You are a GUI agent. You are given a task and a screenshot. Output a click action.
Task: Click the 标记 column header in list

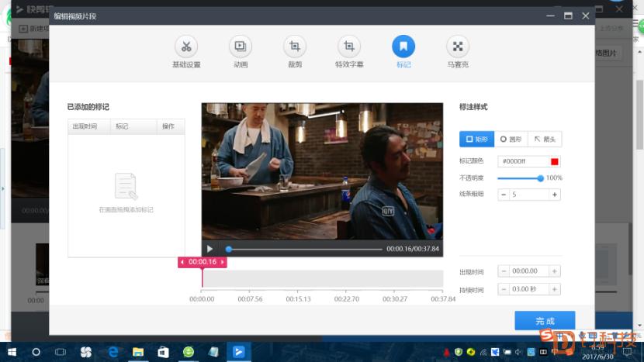tap(133, 126)
